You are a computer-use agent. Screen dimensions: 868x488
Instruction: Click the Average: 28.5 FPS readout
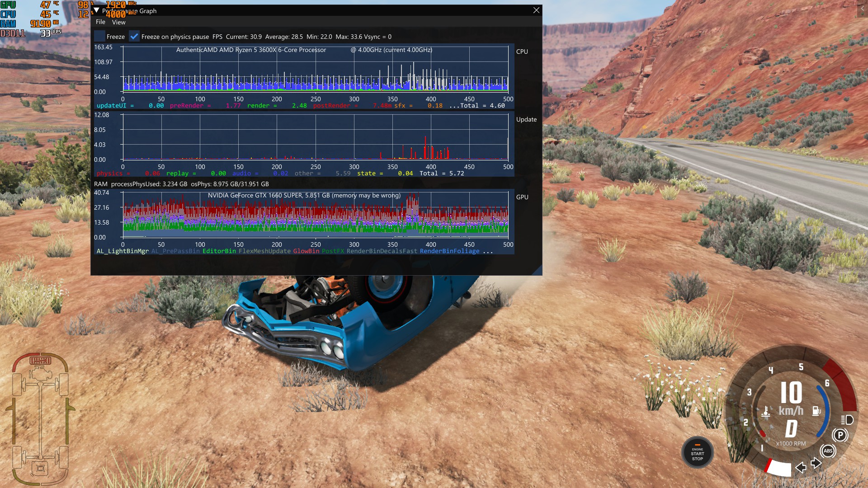(x=284, y=37)
